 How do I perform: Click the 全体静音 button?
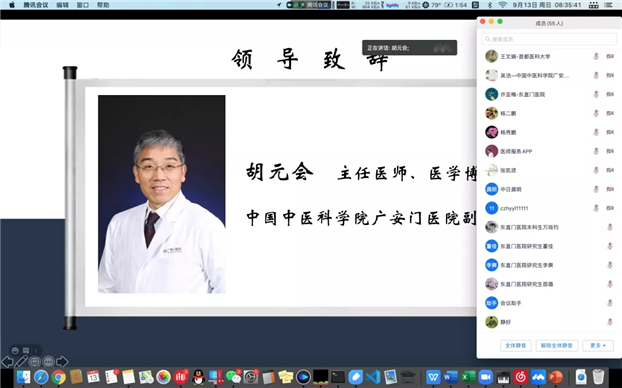516,346
